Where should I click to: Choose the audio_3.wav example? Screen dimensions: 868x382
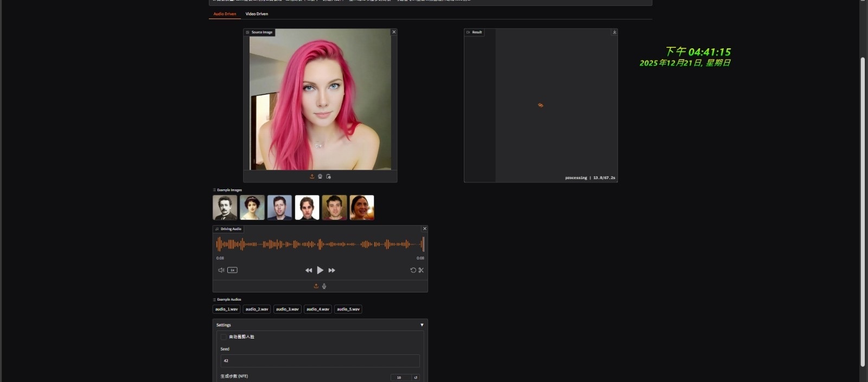pyautogui.click(x=287, y=309)
